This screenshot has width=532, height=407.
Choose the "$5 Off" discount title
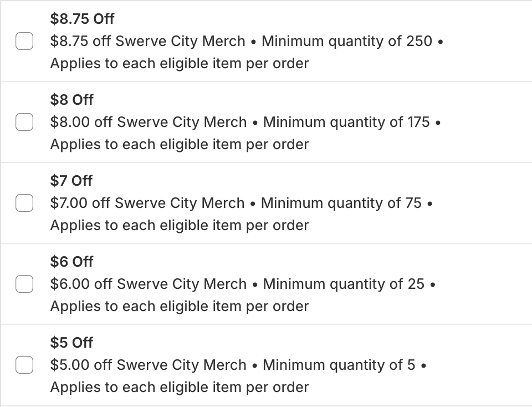[x=71, y=343]
